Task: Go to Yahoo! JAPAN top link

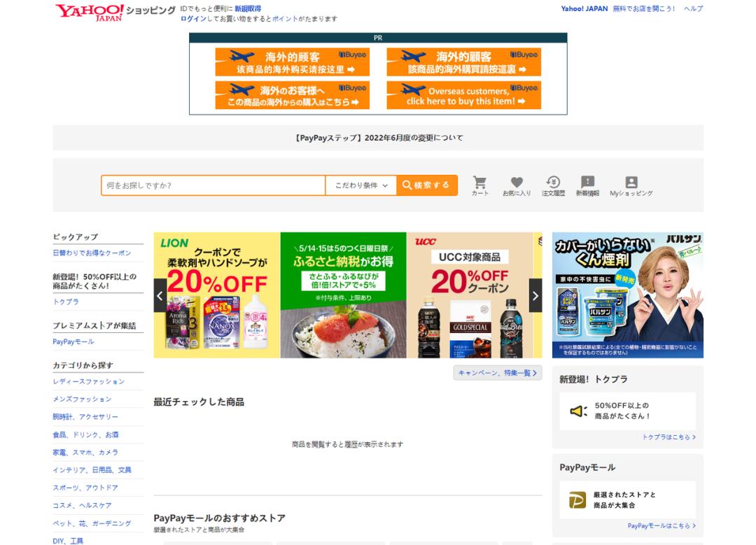Action: pos(584,8)
